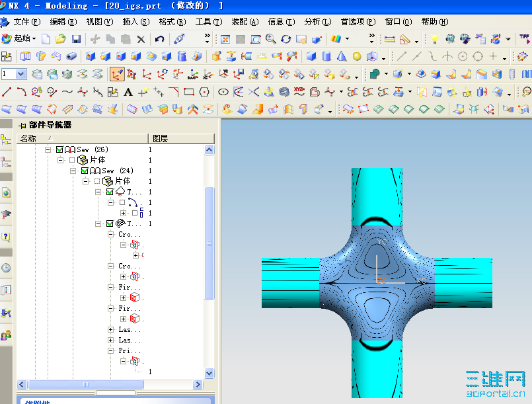Click the Delete X icon
Image resolution: width=532 pixels, height=404 pixels.
click(x=141, y=40)
